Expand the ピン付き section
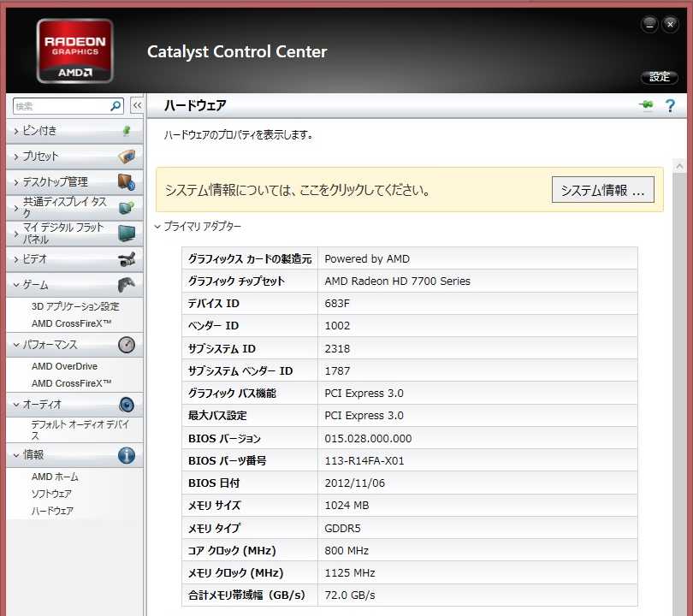Image resolution: width=693 pixels, height=616 pixels. [74, 131]
